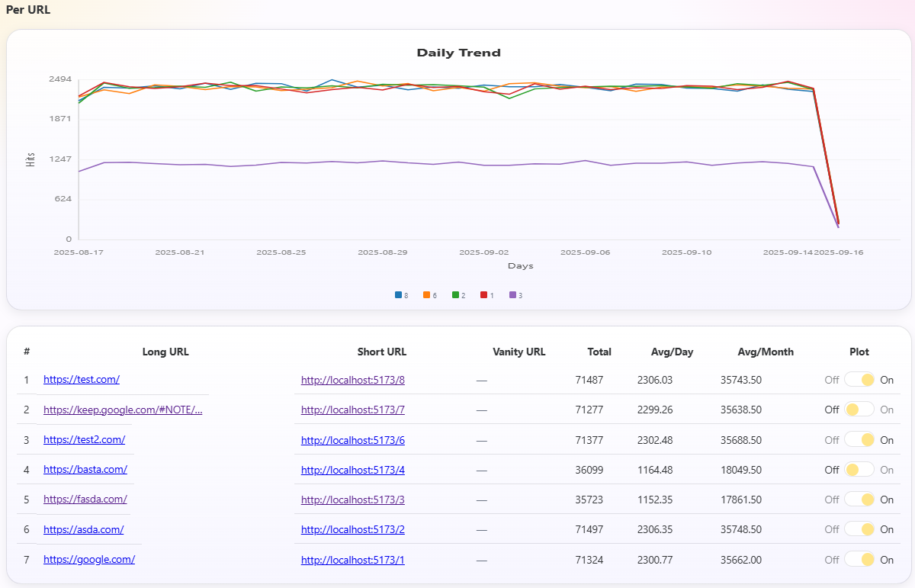The height and width of the screenshot is (588, 915).
Task: Click orange legend swatch for series 6
Action: pyautogui.click(x=427, y=295)
